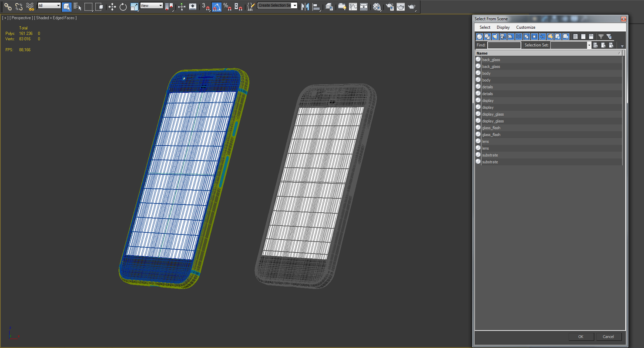This screenshot has width=644, height=348.
Task: Open the 'Shaded + Edged Faces' viewport menu
Action: pos(56,18)
